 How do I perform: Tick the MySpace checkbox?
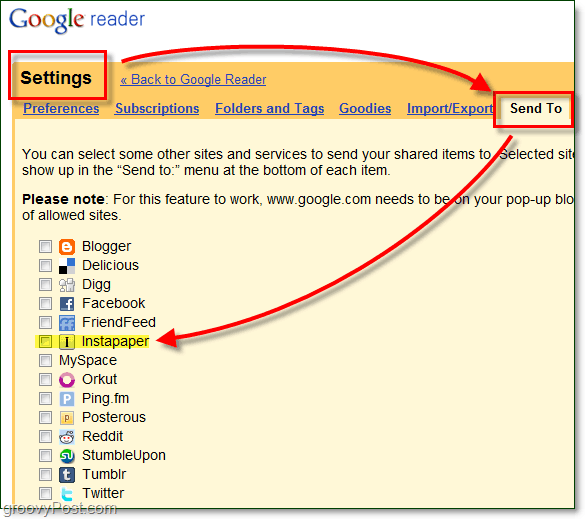(x=46, y=360)
